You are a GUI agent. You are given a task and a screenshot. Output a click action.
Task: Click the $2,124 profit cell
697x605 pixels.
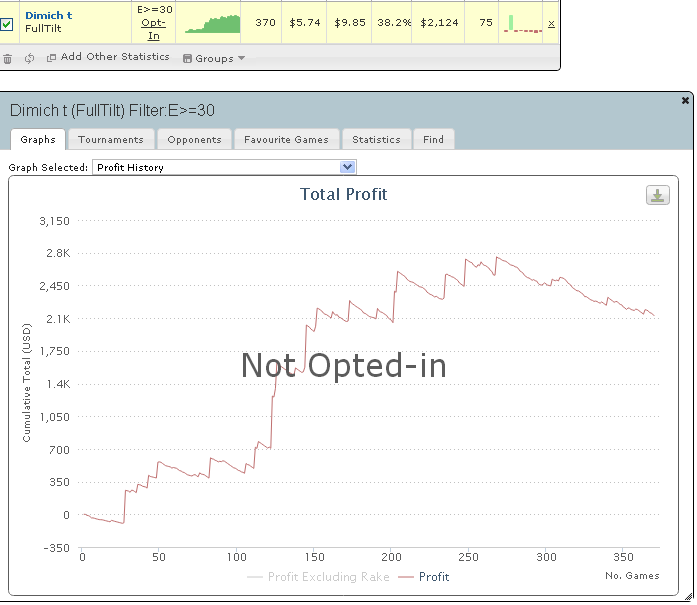(439, 23)
